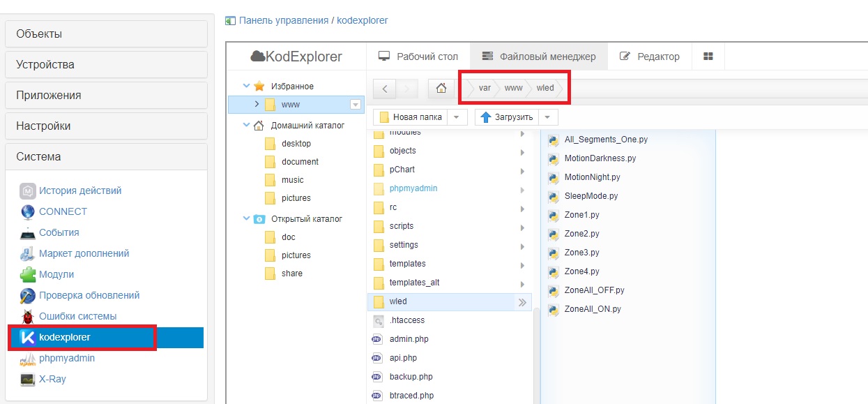Image resolution: width=868 pixels, height=404 pixels.
Task: Click the Python icon beside Zone1.py
Action: [x=554, y=215]
